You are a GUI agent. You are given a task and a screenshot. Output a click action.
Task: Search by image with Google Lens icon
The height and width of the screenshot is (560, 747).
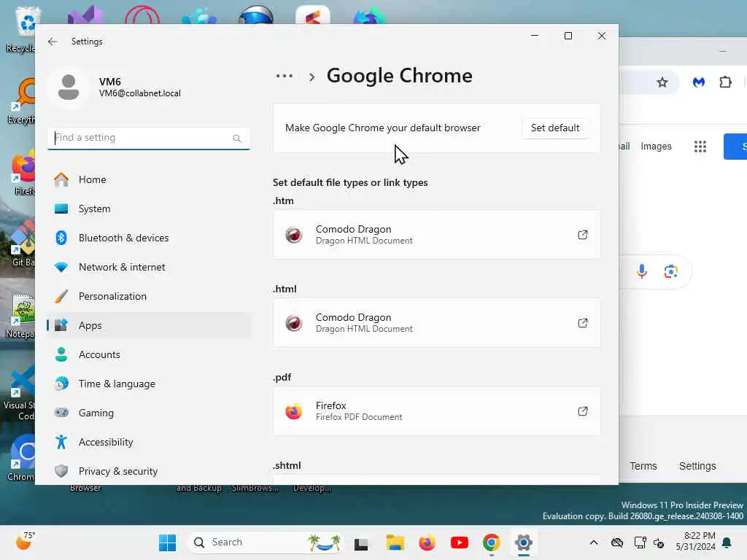click(x=671, y=271)
